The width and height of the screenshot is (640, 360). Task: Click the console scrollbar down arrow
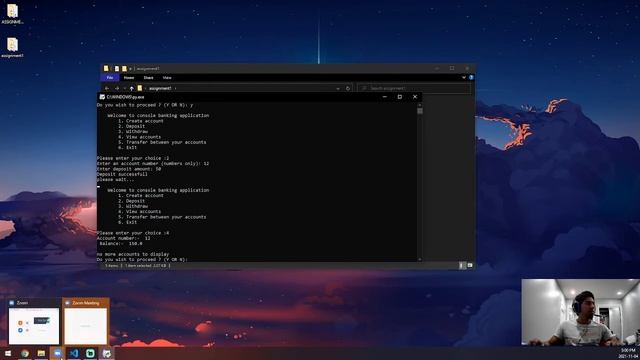click(420, 259)
